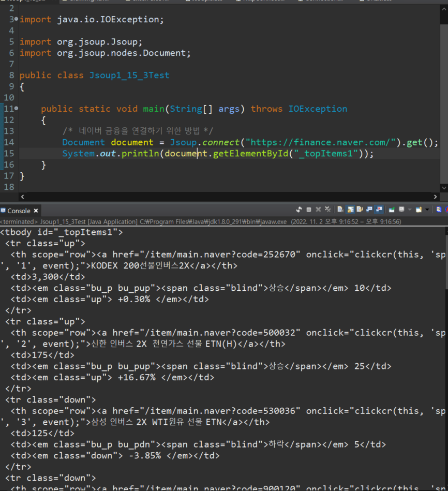Toggle Show Console When Standard Error Changes
448x491 pixels.
tap(379, 210)
